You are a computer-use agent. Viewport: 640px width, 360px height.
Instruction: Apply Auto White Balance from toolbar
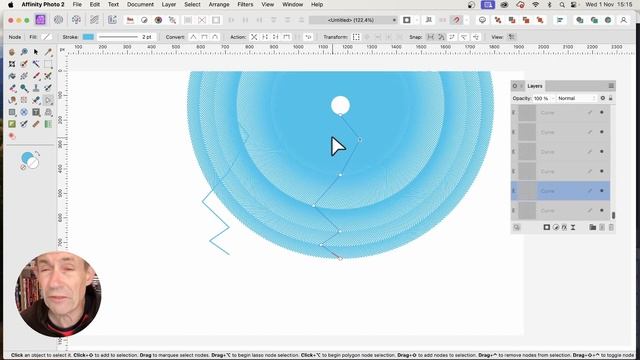(x=172, y=20)
